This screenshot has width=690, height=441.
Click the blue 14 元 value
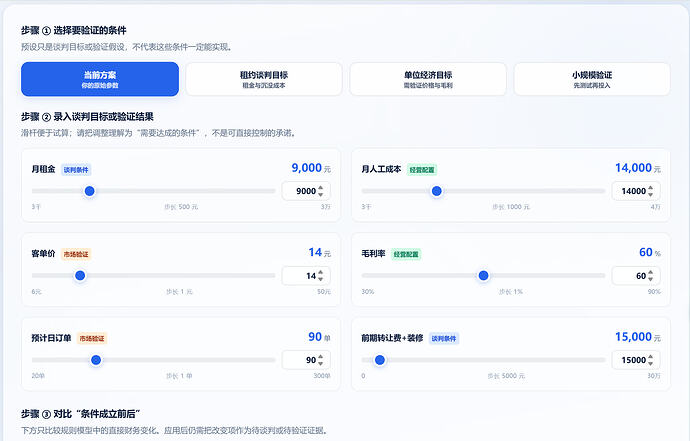[319, 253]
